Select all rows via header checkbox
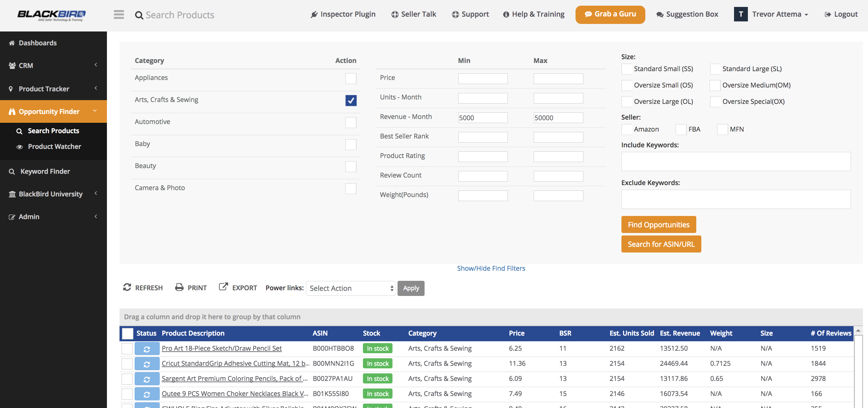This screenshot has height=408, width=868. tap(127, 333)
